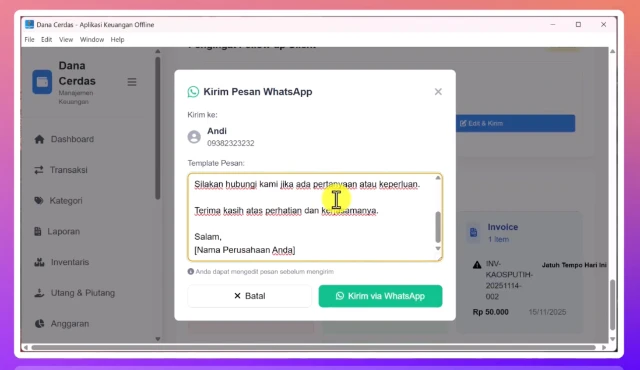Click phone number 09382323232
The width and height of the screenshot is (640, 370).
point(231,143)
